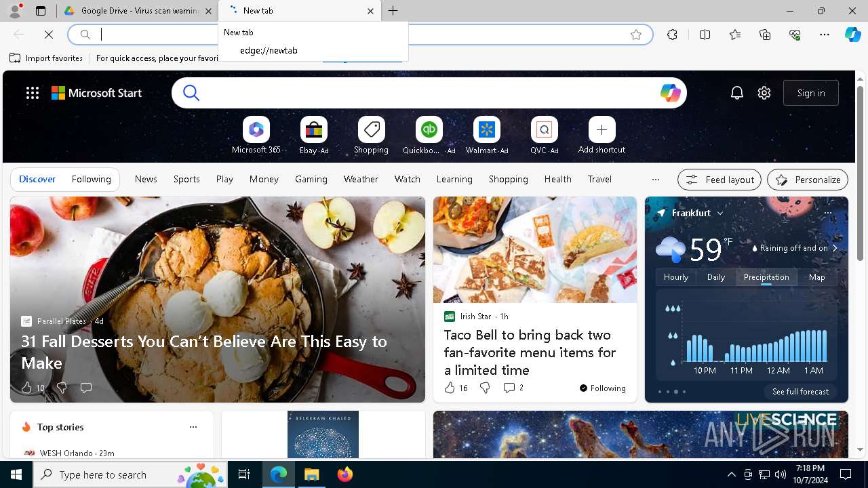
Task: Open Taco Bell article headline
Action: [x=530, y=352]
